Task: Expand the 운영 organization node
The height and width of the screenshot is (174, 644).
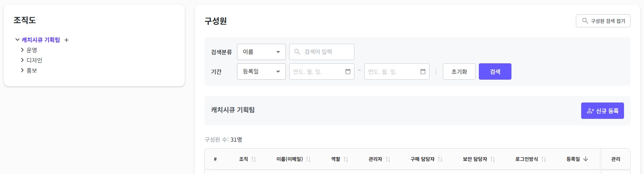Action: point(22,50)
